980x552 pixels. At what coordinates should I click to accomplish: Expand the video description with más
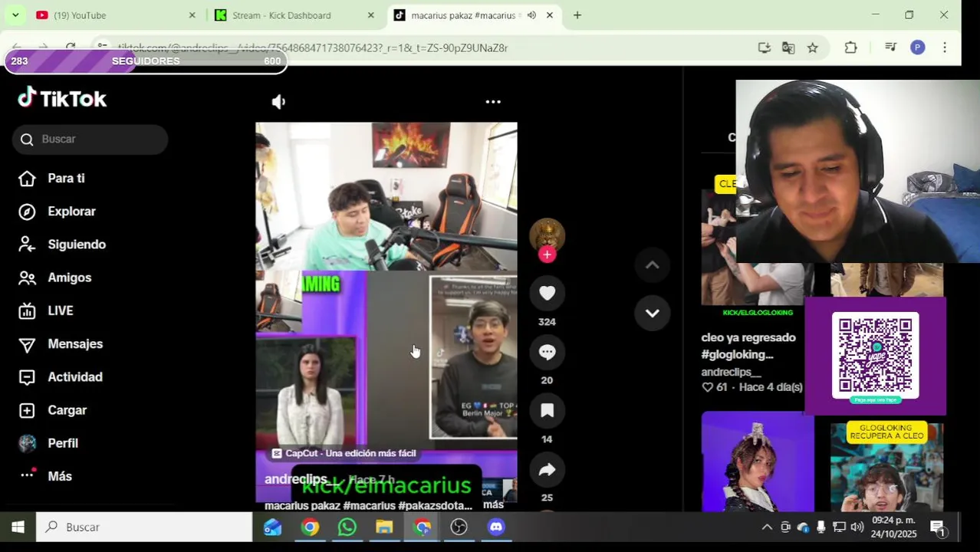click(x=494, y=504)
